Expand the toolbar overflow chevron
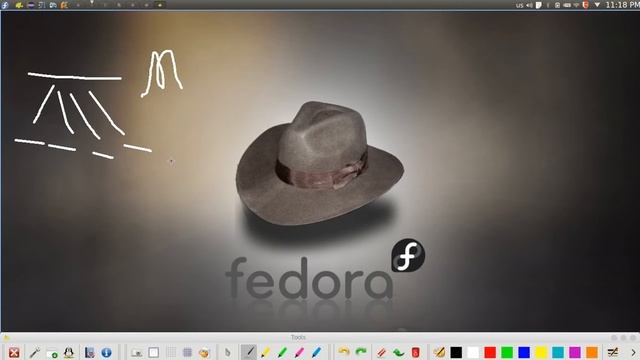Viewport: 640px width, 360px height. [x=633, y=353]
